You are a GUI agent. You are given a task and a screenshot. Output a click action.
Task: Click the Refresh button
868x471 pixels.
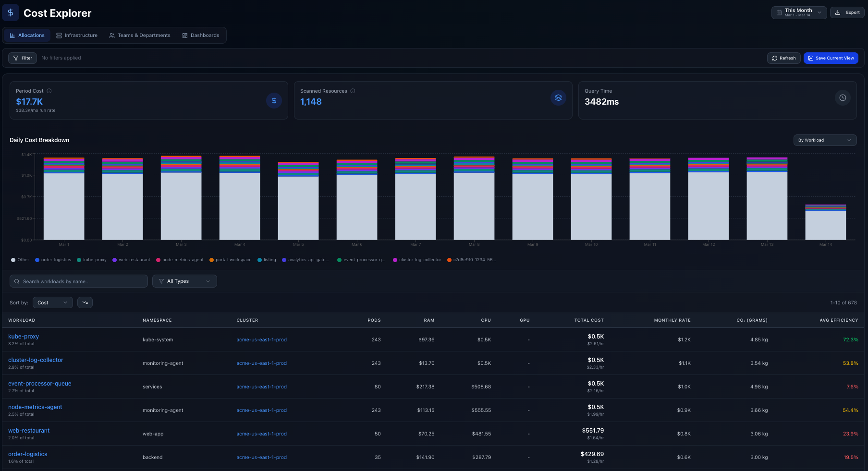[783, 58]
